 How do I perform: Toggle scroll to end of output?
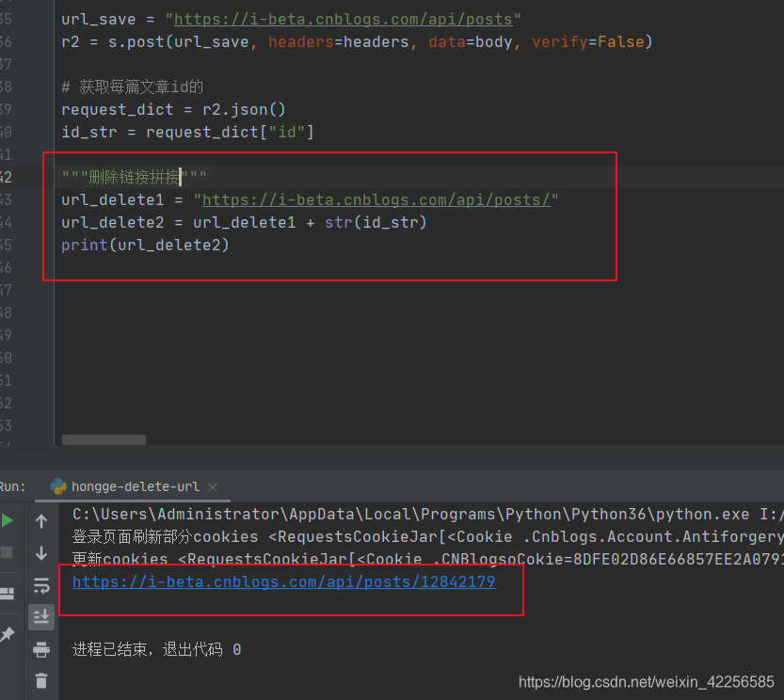coord(41,617)
